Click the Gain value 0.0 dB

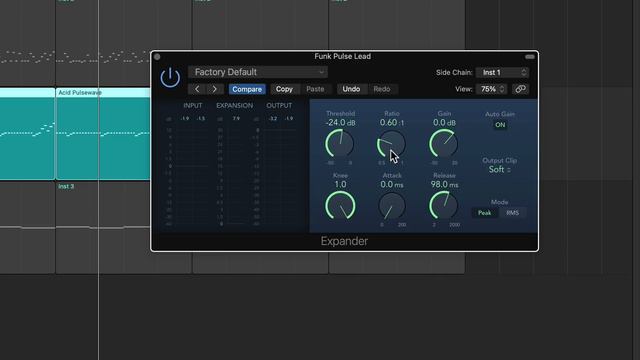click(444, 122)
